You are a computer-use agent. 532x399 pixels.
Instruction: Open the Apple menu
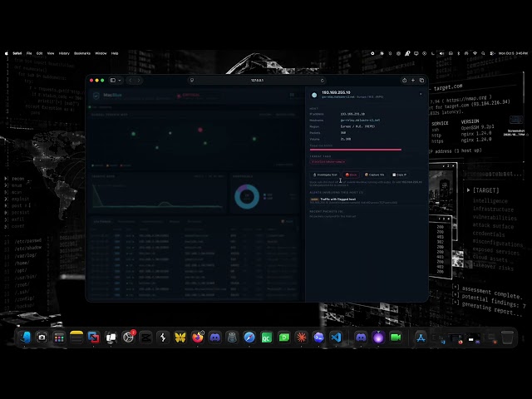(7, 53)
